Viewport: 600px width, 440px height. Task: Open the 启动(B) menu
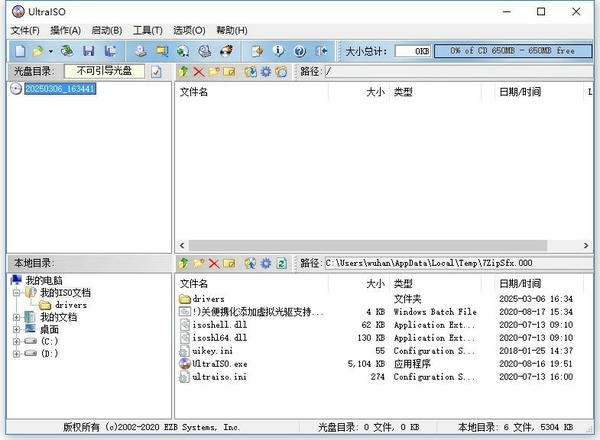click(x=107, y=31)
